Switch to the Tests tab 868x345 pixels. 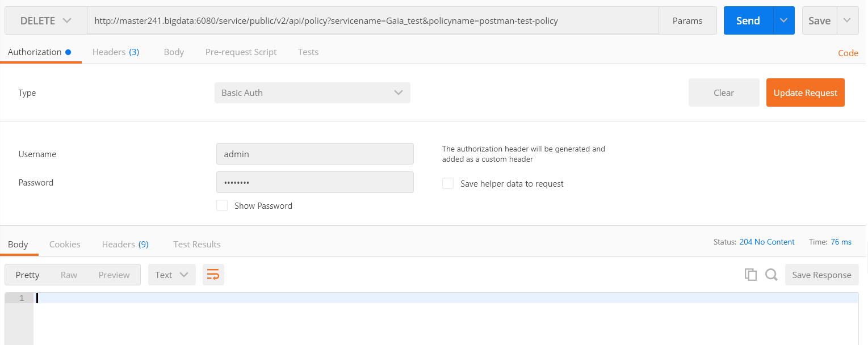(308, 52)
